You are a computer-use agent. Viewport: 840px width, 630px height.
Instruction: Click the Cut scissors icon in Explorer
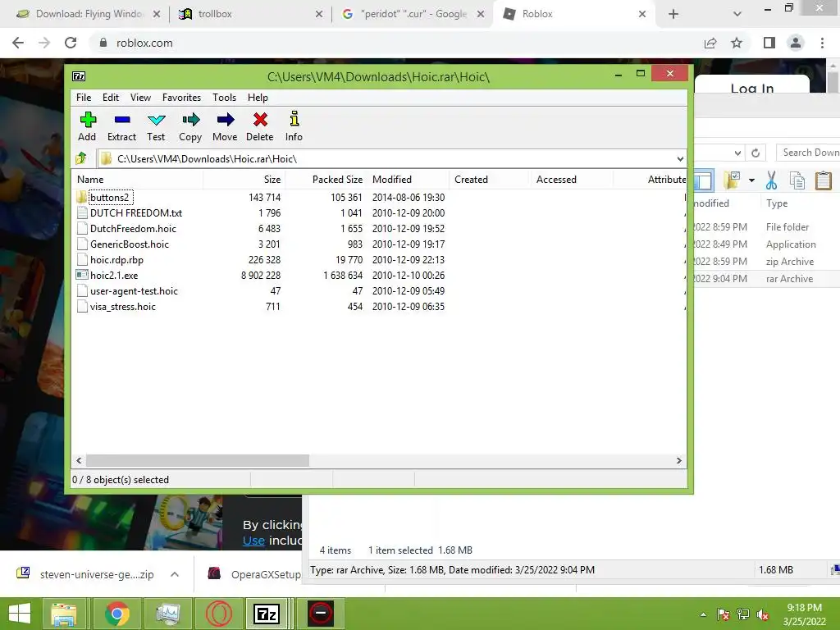[771, 180]
